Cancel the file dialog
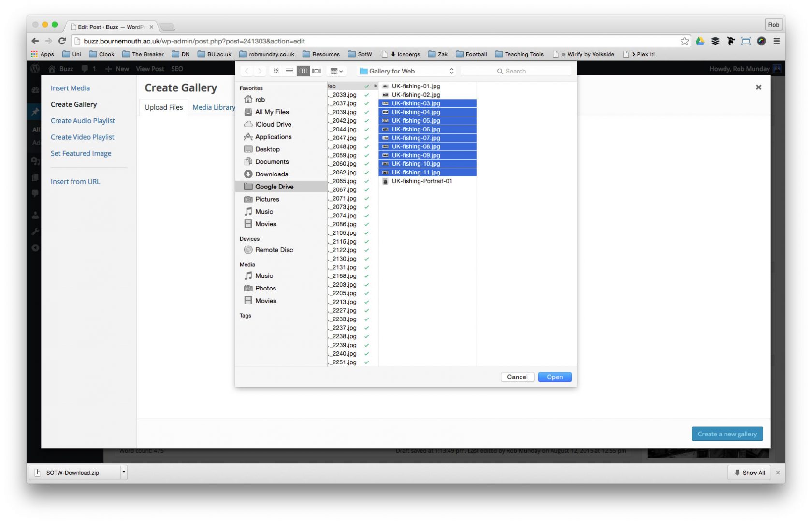This screenshot has width=812, height=522. (x=517, y=377)
